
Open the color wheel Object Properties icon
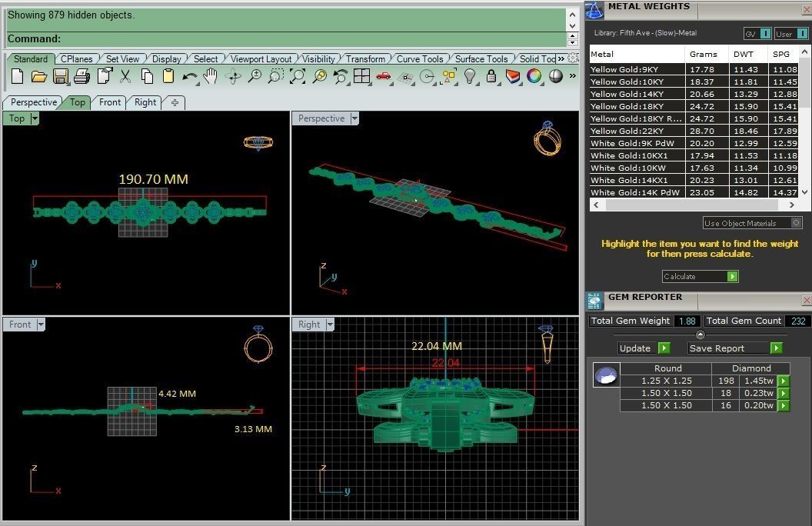coord(534,77)
